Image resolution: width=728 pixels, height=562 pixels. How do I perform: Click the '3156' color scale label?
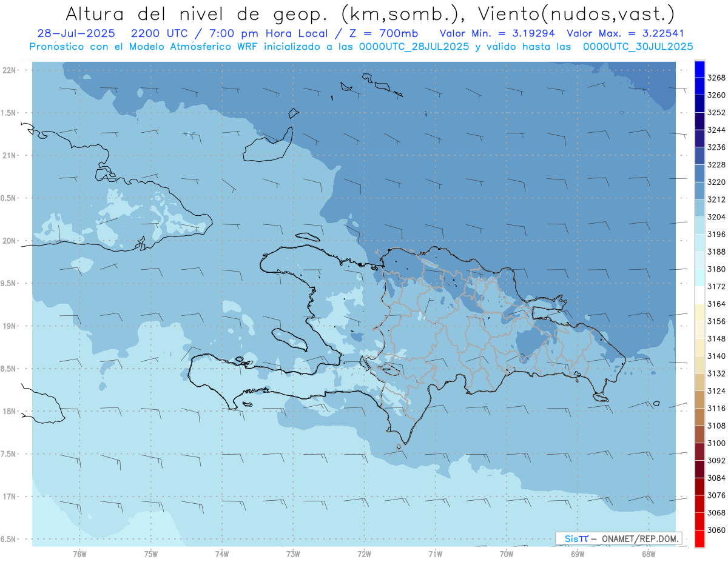point(716,321)
